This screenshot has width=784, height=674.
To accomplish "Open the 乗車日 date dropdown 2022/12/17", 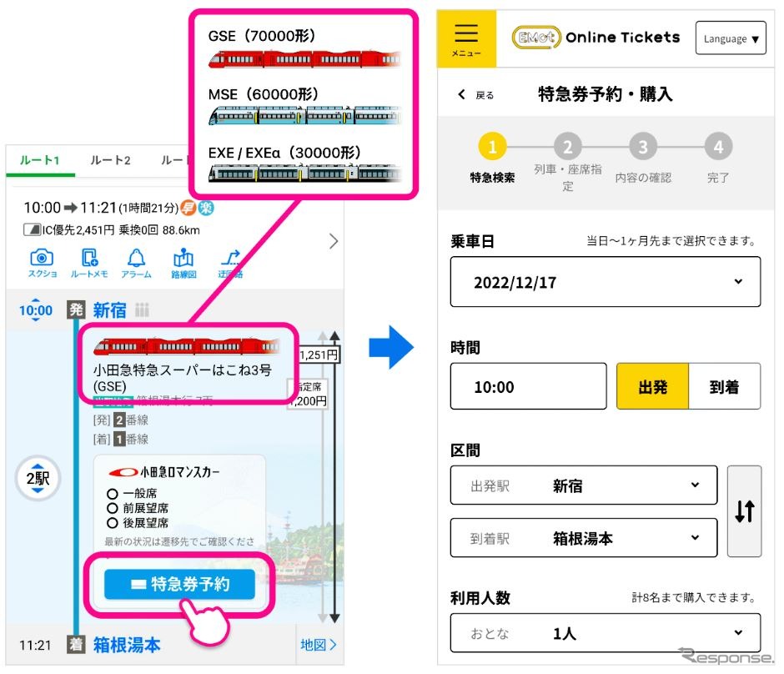I will click(x=605, y=282).
